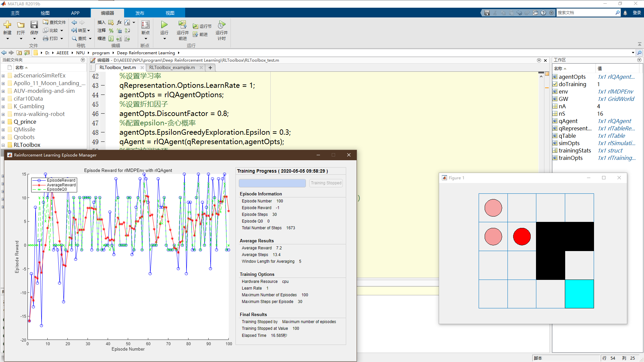Click the navigate Back arrow icon
This screenshot has width=644, height=362.
click(74, 22)
